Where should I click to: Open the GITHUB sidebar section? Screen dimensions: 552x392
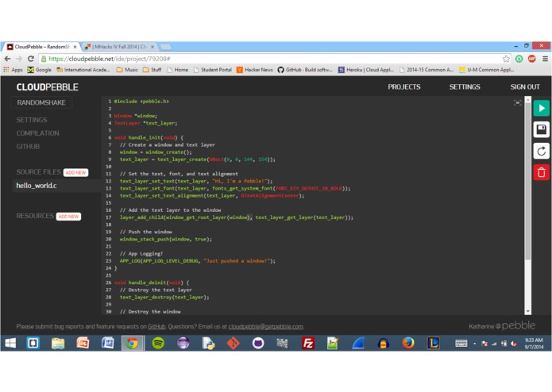click(28, 147)
